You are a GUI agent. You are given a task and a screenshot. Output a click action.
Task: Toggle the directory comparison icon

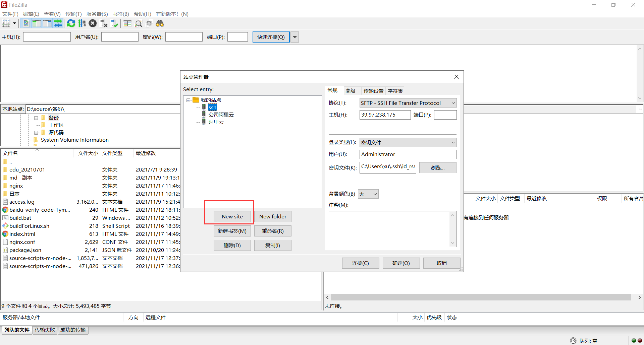(x=139, y=23)
